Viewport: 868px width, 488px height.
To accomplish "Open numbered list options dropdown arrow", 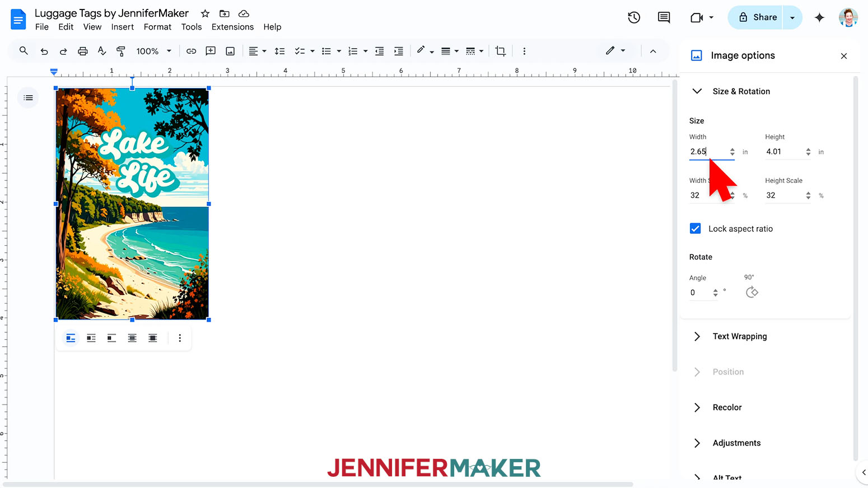I will 366,51.
